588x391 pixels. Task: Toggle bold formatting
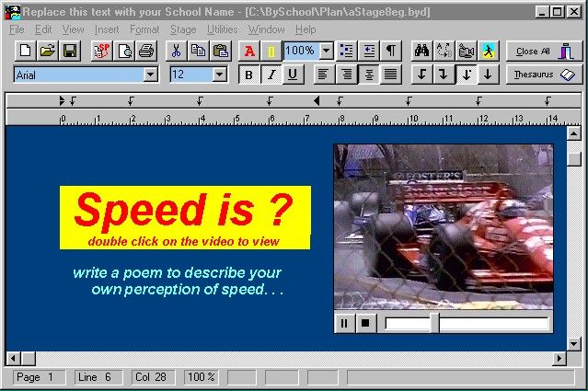pyautogui.click(x=249, y=75)
